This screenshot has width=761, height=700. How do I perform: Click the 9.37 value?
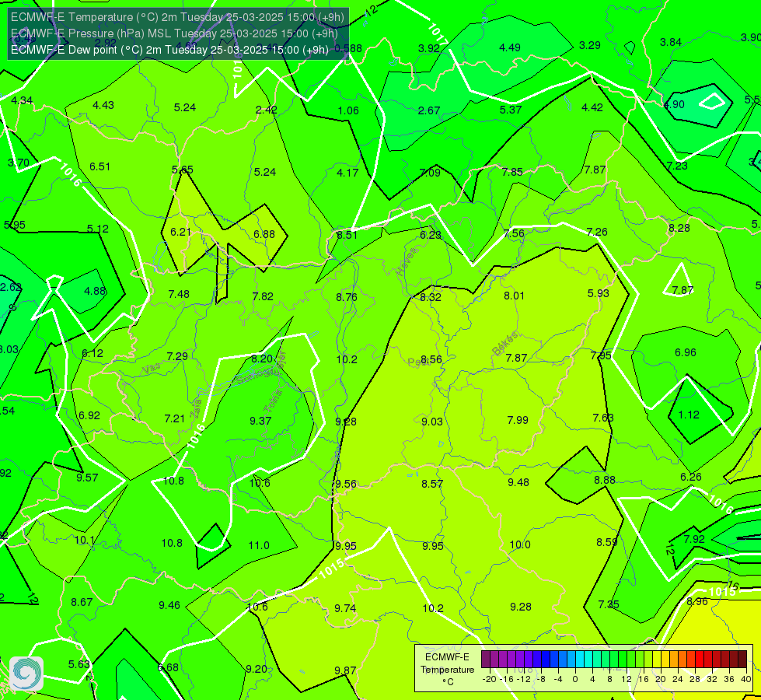(x=260, y=421)
